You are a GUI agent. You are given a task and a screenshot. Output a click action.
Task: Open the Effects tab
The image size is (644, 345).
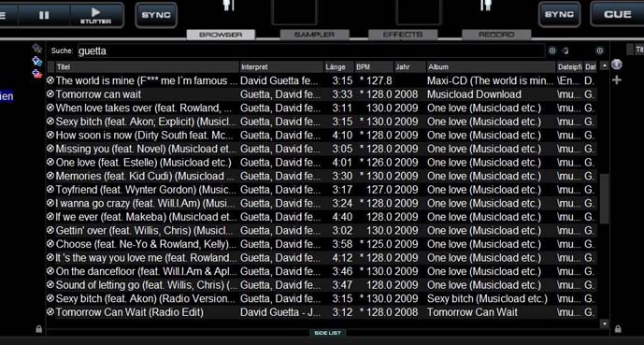[x=403, y=35]
